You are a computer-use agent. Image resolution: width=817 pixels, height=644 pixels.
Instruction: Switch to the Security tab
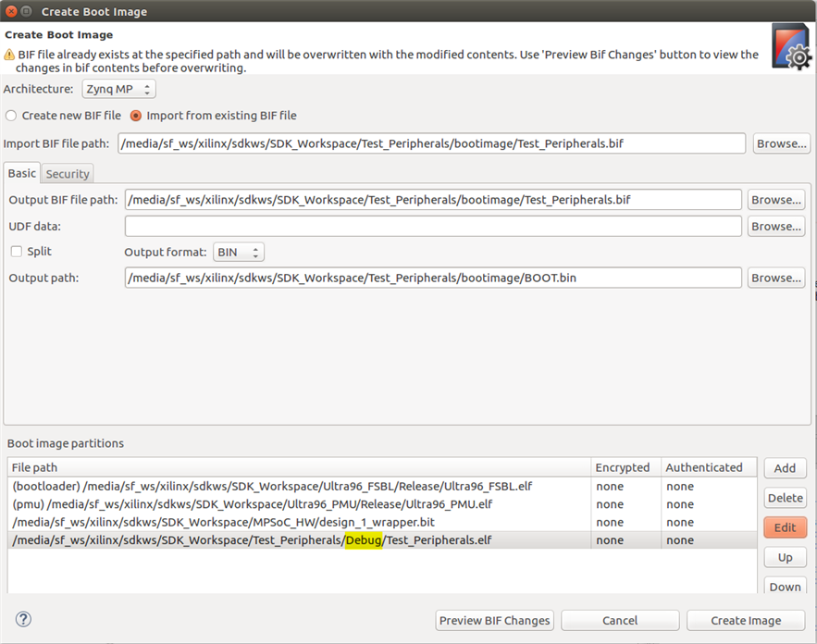click(x=68, y=174)
